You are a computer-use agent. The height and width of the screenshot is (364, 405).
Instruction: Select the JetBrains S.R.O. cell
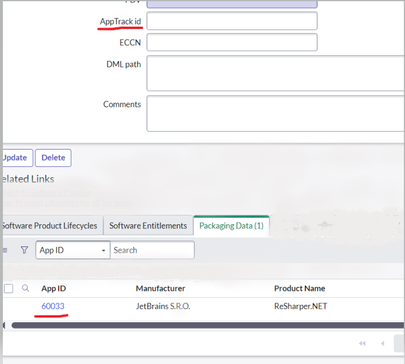(163, 306)
